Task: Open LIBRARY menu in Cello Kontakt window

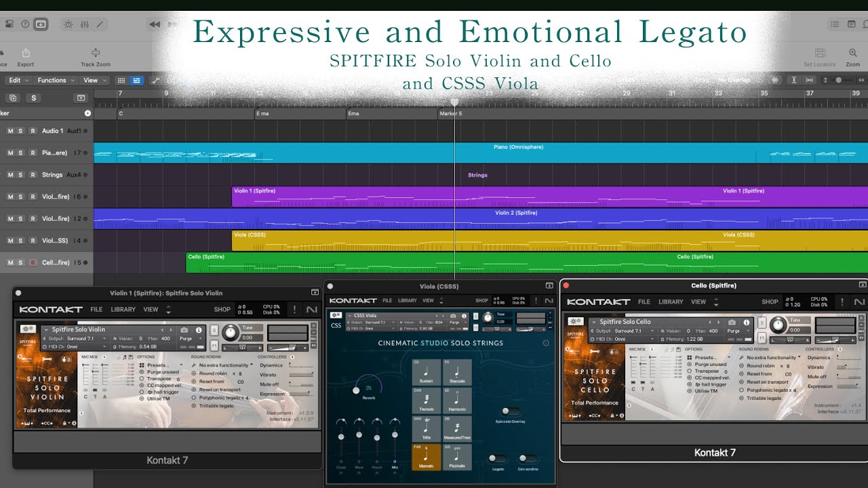Action: tap(671, 302)
